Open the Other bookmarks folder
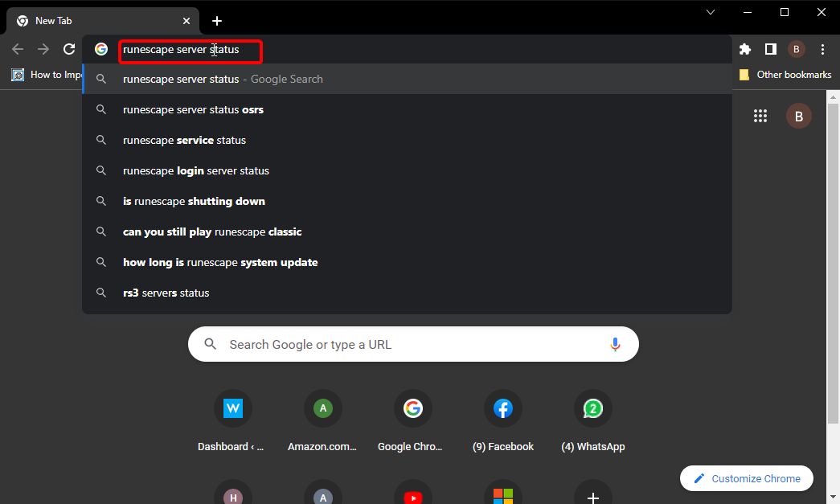The width and height of the screenshot is (840, 504). point(785,75)
